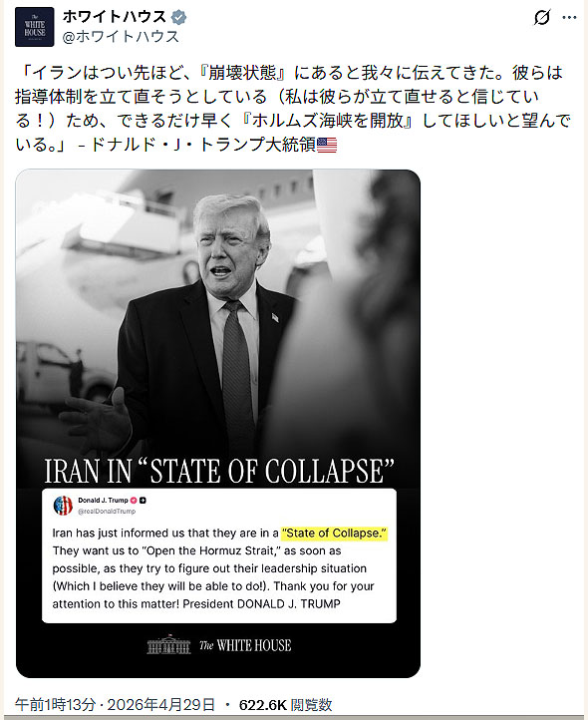The image size is (588, 720).
Task: Click the highlighted "State of Collapse" text
Action: 335,534
